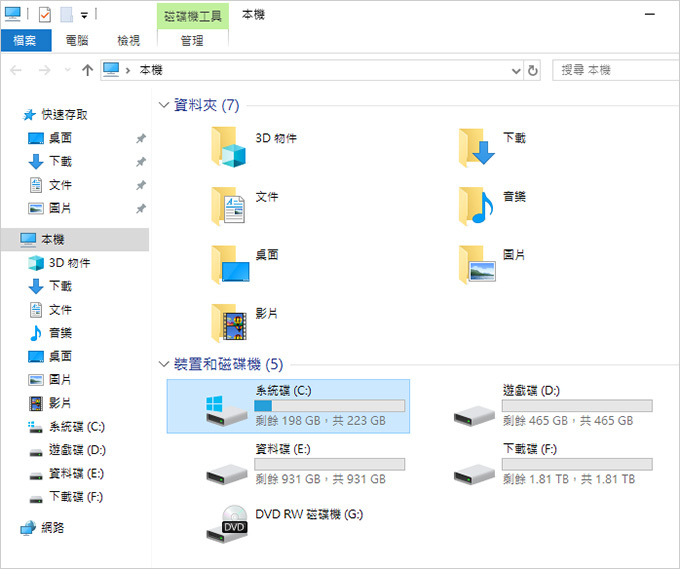Click 本機 in the address breadcrumb

[151, 70]
